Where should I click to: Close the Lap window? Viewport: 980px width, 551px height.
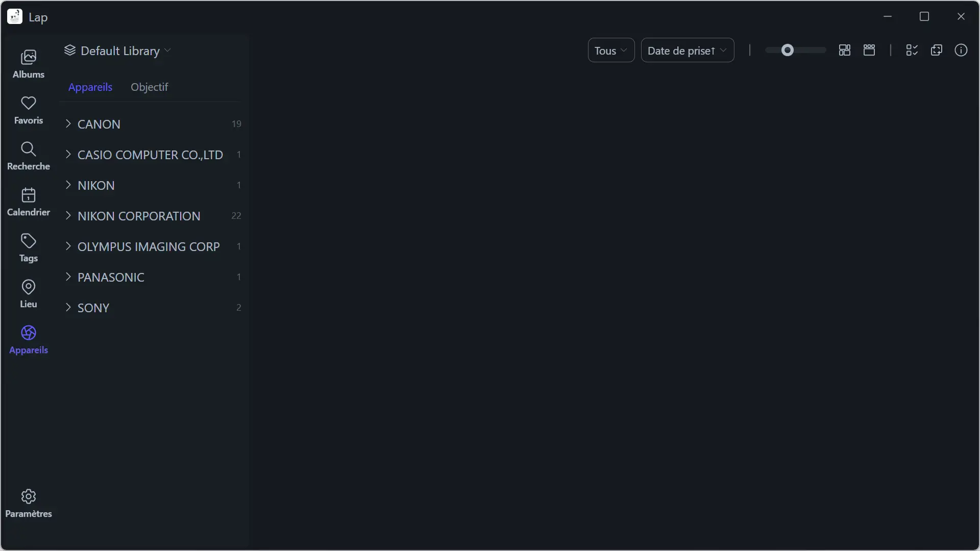(x=961, y=16)
